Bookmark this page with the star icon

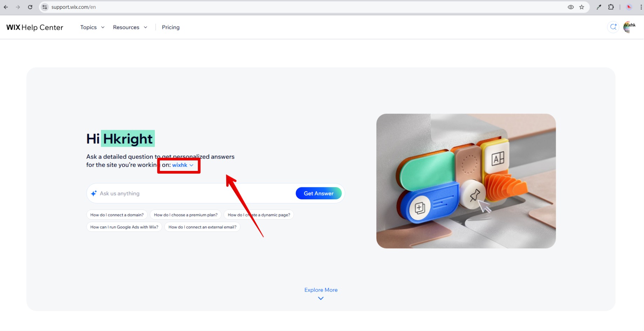[x=582, y=7]
